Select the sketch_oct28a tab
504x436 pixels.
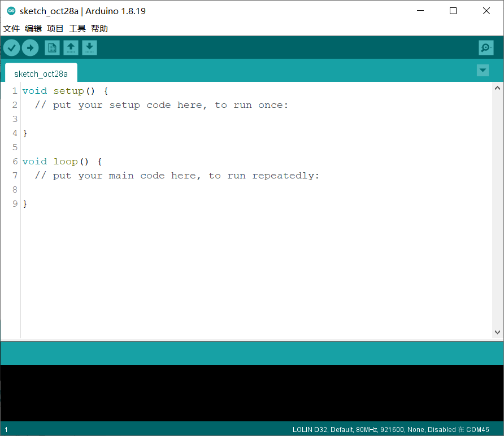(x=41, y=73)
